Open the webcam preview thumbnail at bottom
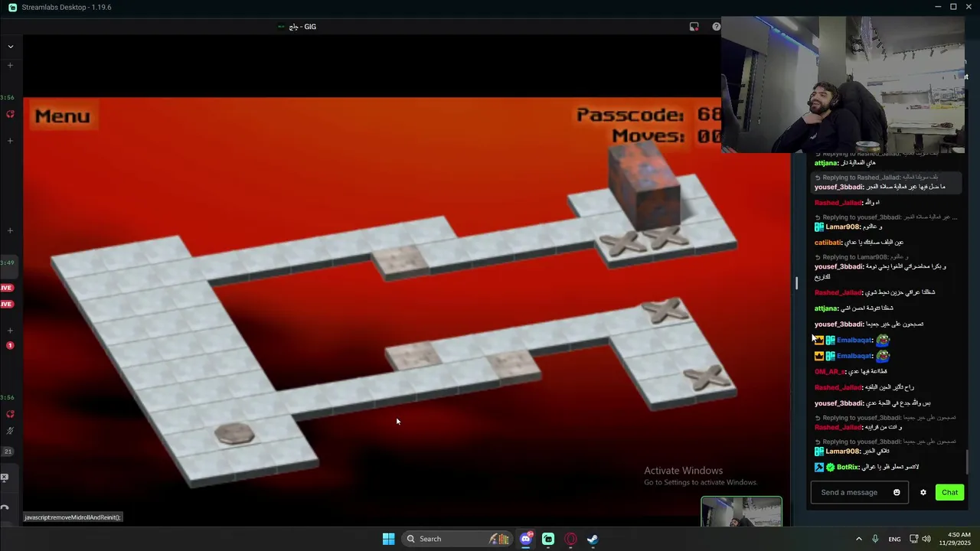The image size is (980, 551). click(741, 511)
